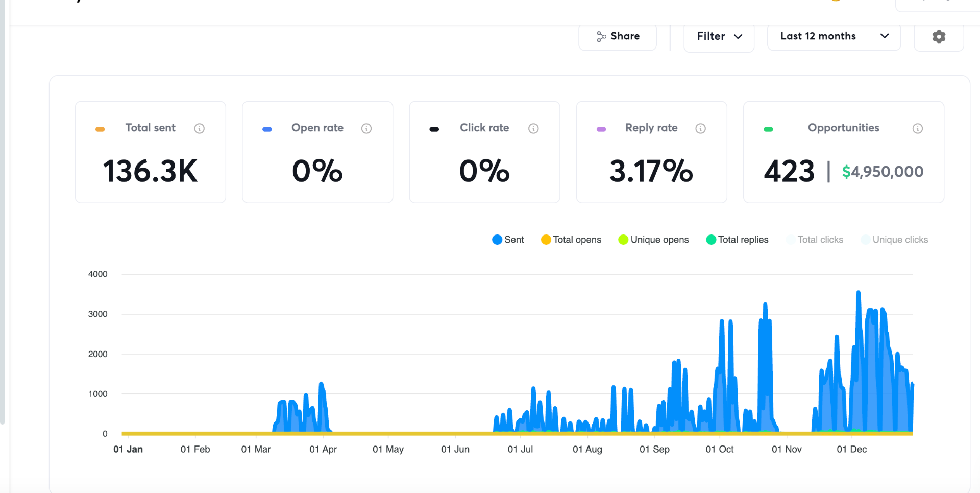
Task: Toggle the Total opens legend item
Action: [x=571, y=240]
